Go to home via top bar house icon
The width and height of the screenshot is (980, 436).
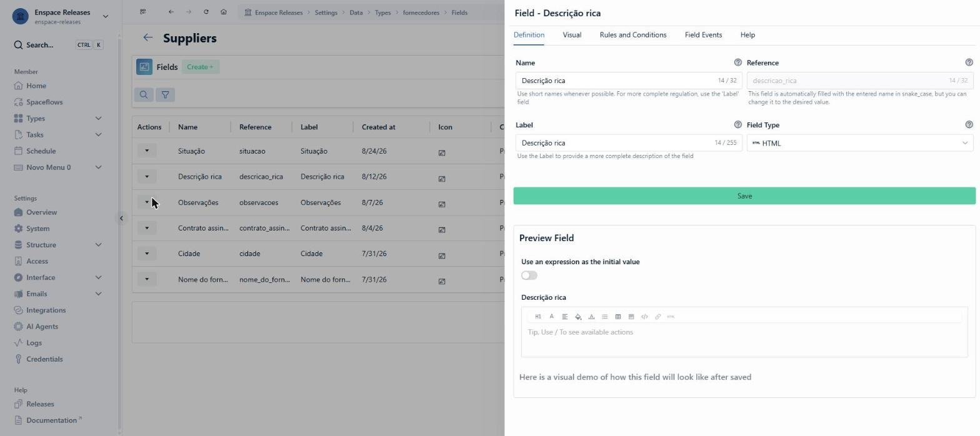pos(223,12)
